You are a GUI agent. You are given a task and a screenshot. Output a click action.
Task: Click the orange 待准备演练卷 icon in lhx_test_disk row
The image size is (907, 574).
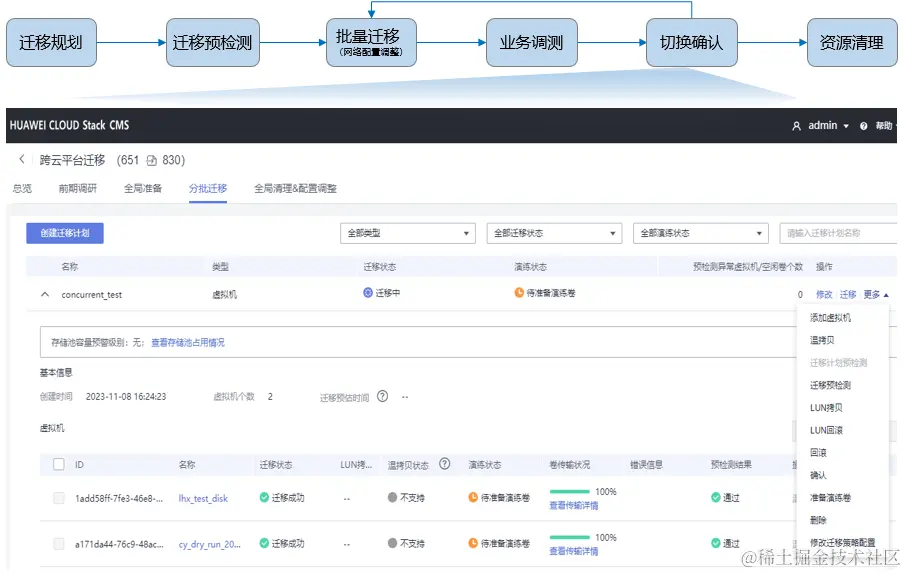pyautogui.click(x=473, y=498)
